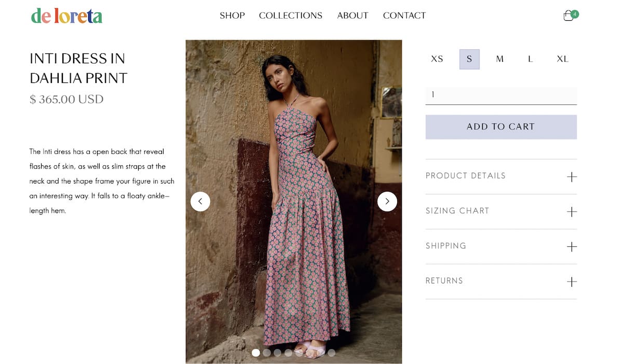Expand the Product Details section
The image size is (623, 364).
coord(501,176)
